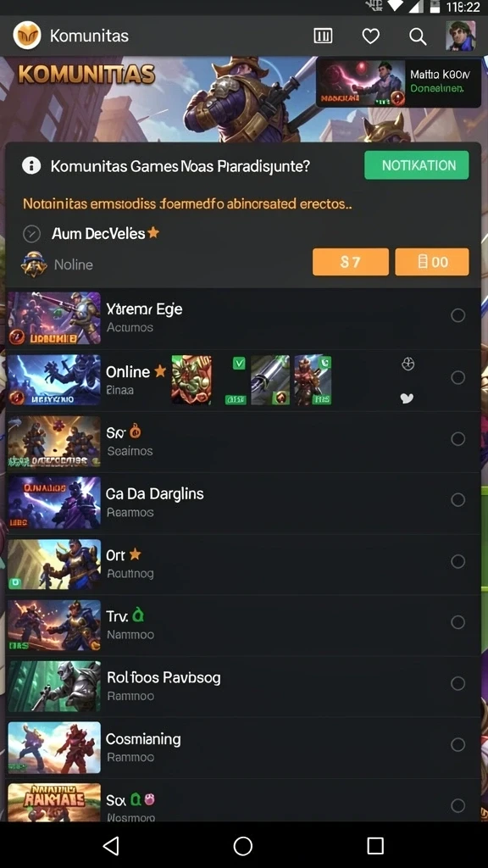Open the Ort list entry
Screen dimensions: 488x868
click(243, 565)
